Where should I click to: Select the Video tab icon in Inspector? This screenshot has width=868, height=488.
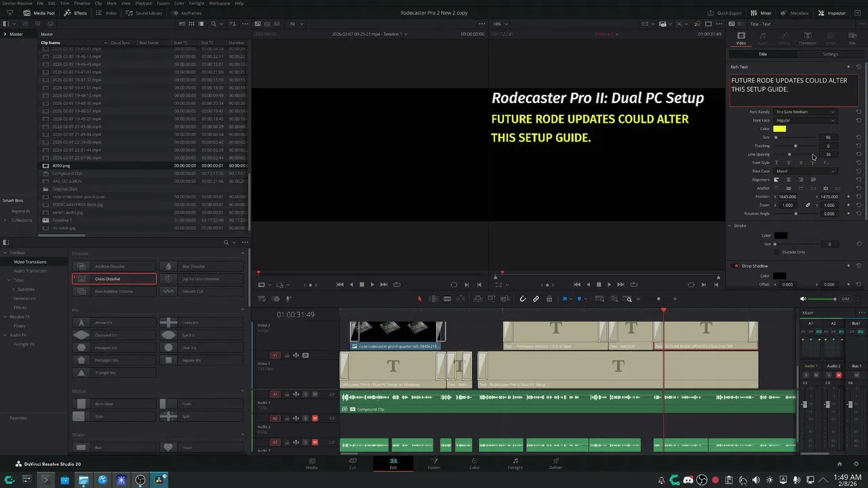tap(741, 39)
